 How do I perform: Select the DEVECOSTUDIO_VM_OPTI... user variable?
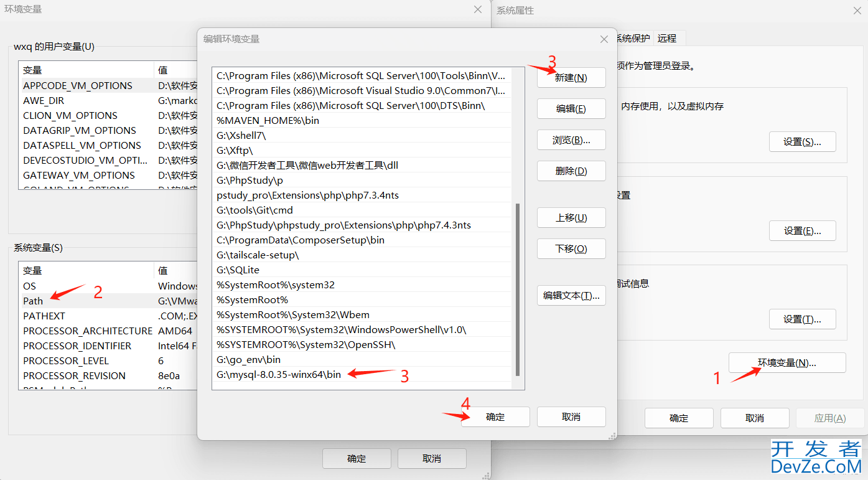tap(109, 161)
